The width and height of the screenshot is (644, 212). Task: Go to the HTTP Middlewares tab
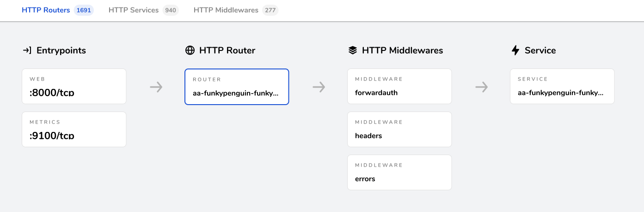click(x=226, y=10)
